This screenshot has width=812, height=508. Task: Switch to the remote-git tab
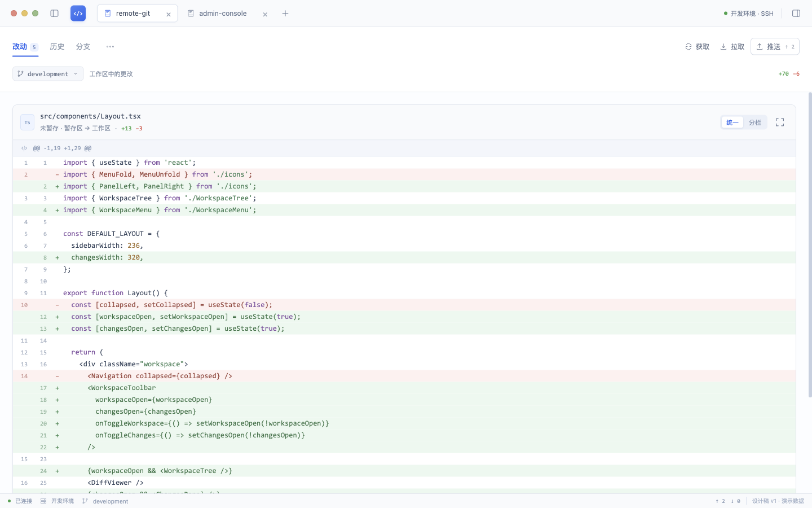click(x=138, y=14)
